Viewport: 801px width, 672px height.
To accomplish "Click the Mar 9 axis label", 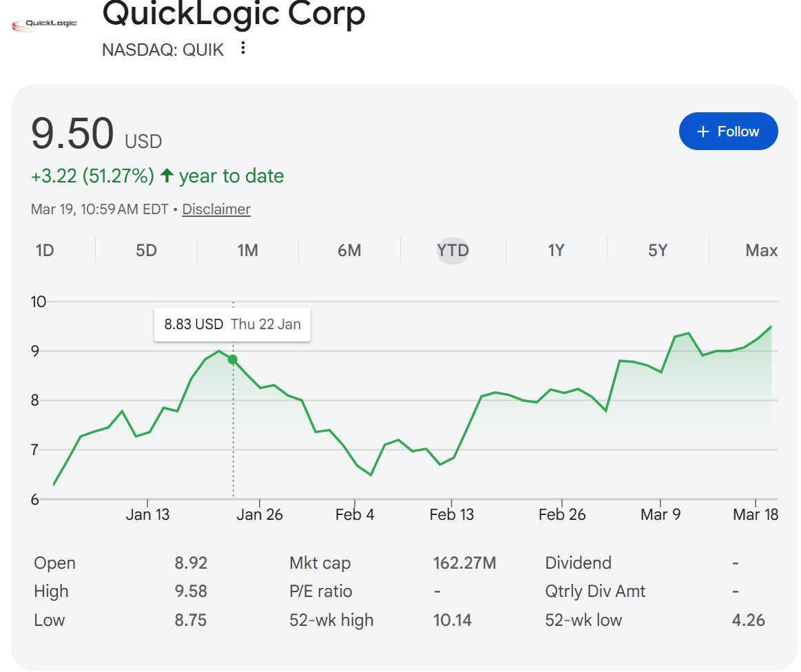I will (660, 514).
